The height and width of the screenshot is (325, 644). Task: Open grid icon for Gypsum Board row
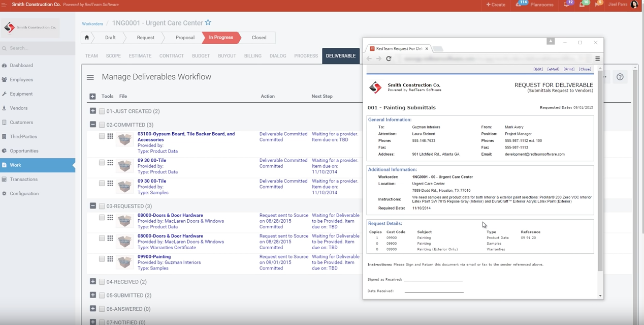[110, 136]
